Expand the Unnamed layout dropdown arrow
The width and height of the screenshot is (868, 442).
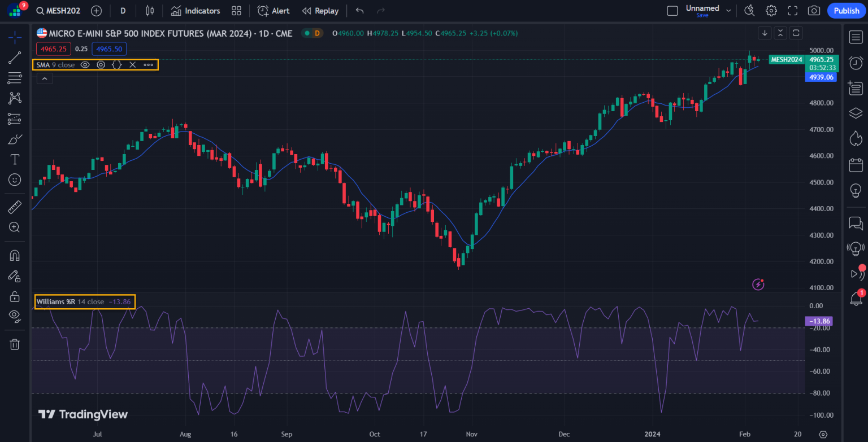click(x=728, y=11)
